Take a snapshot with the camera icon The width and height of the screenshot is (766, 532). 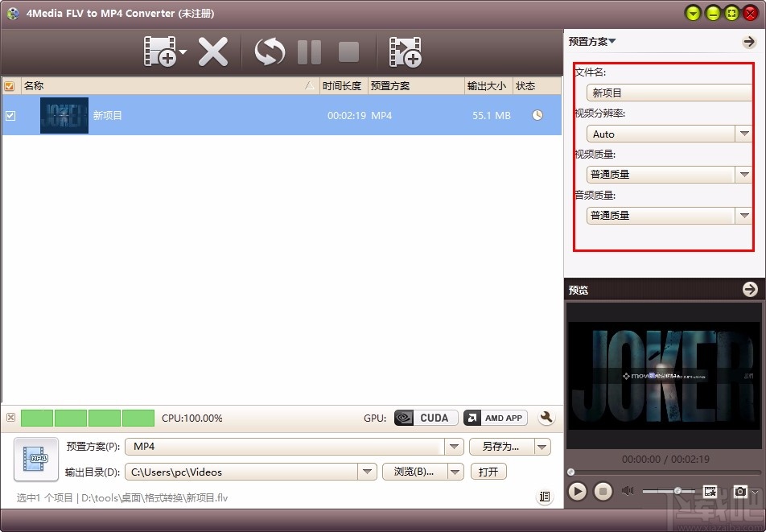tap(741, 491)
